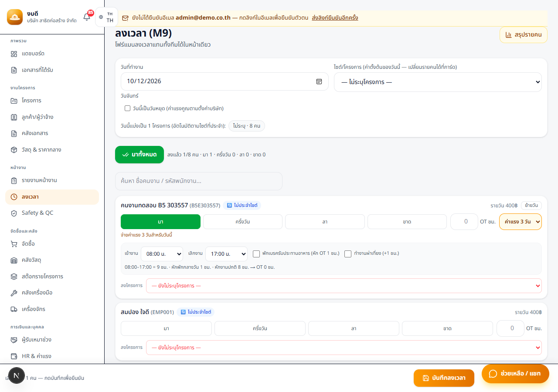Mark คนงานทดสอบ B5 303557 as ลา
This screenshot has height=392, width=558.
coord(325,222)
